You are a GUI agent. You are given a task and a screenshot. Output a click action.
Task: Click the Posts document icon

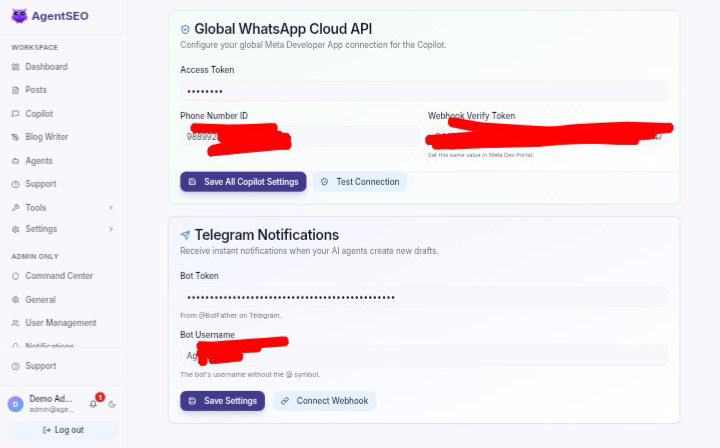pos(16,90)
